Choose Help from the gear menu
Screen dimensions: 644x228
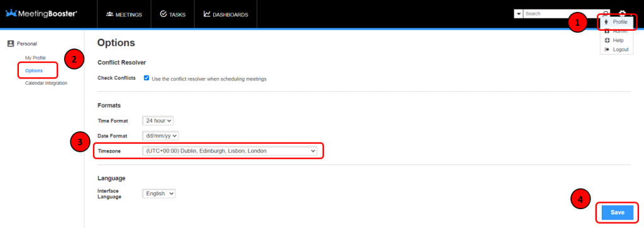[616, 40]
